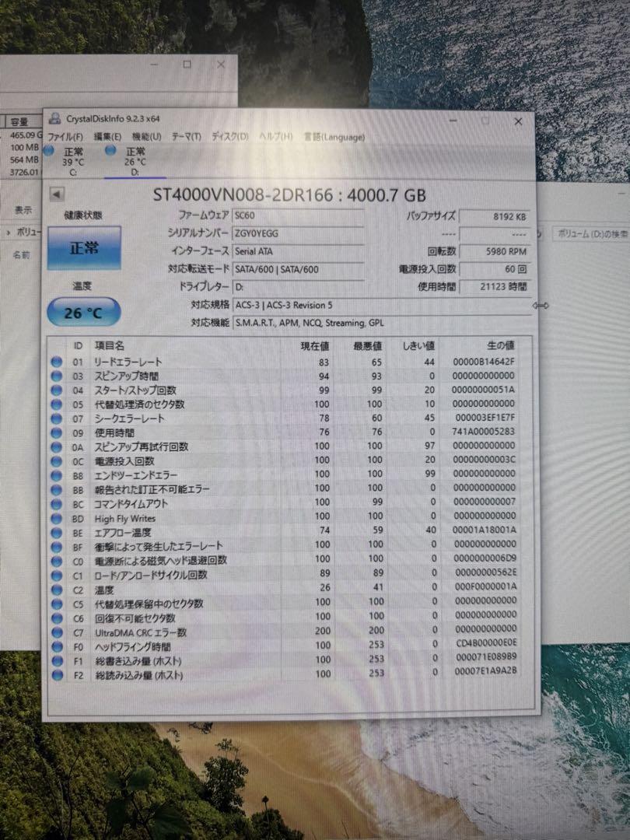
Task: Click status icon for BB 報告された訂正不可能エラー
Action: click(x=56, y=490)
